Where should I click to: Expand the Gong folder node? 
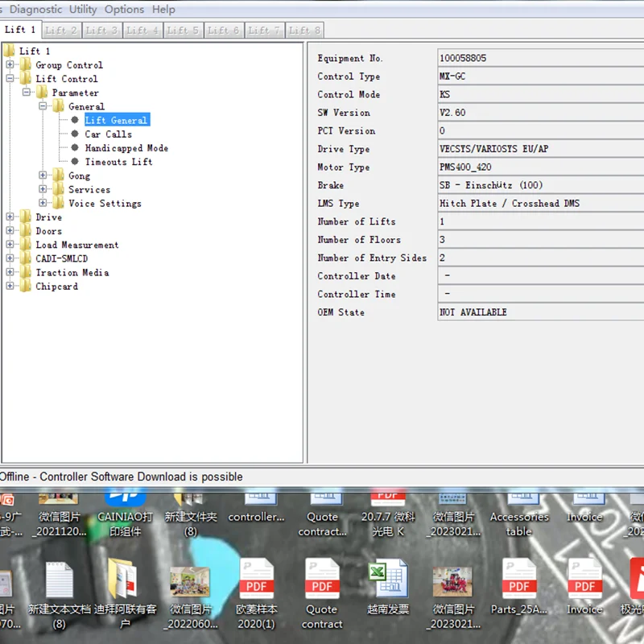point(43,175)
